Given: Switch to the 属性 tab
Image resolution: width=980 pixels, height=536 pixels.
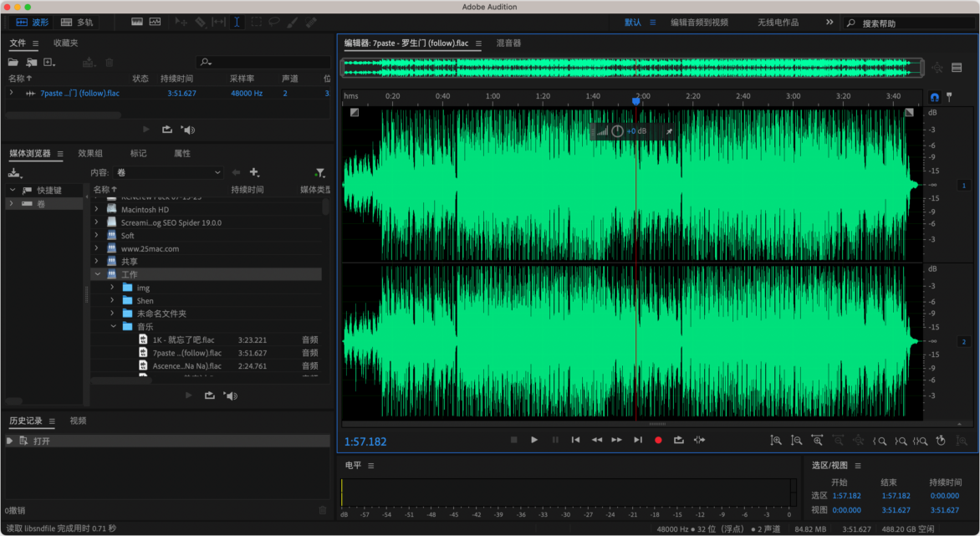Looking at the screenshot, I should (x=182, y=153).
